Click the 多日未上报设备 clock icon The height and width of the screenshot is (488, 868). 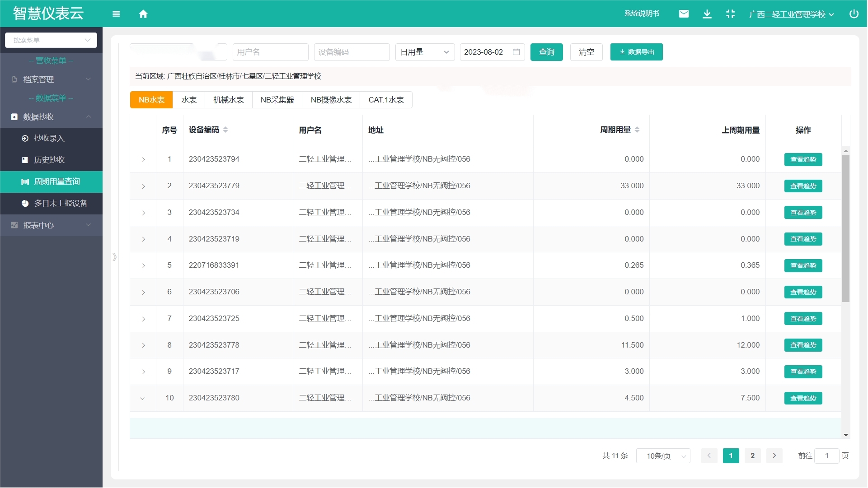pos(25,204)
